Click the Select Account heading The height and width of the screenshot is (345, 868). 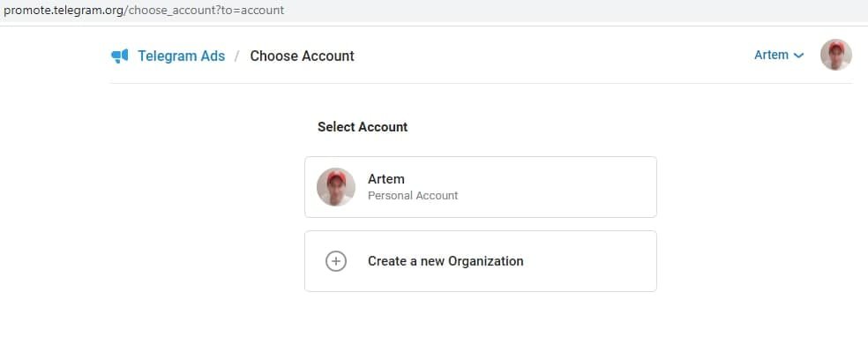(363, 127)
